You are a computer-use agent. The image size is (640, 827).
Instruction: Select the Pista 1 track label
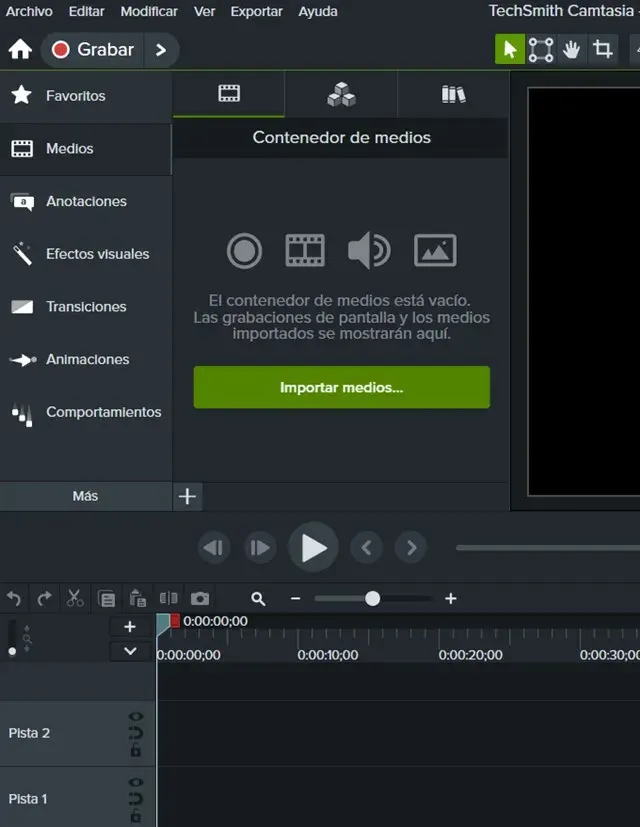coord(28,799)
